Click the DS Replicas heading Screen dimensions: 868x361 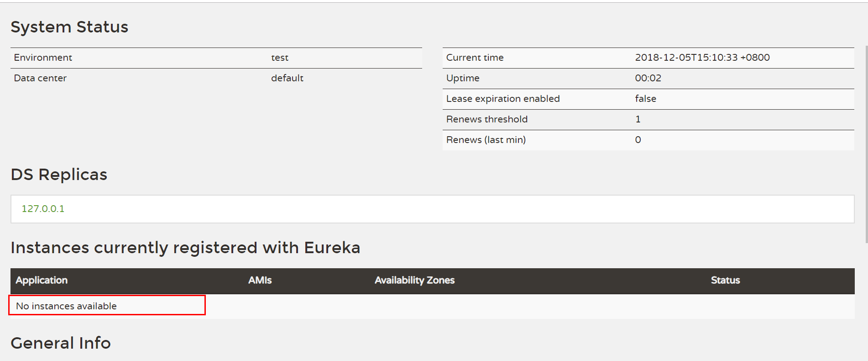click(59, 175)
